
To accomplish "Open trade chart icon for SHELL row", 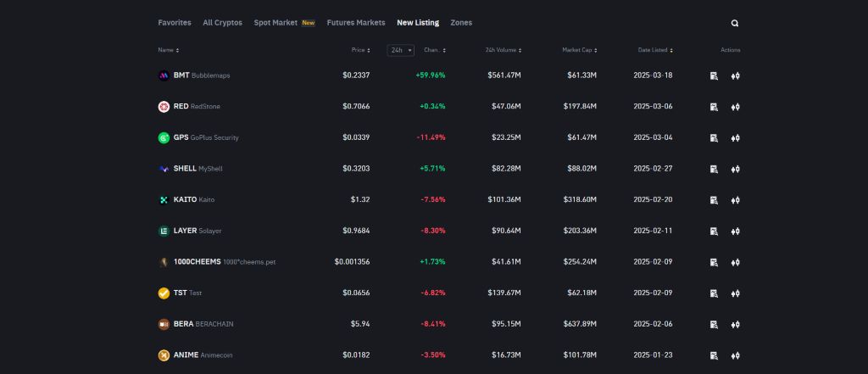I will 735,169.
